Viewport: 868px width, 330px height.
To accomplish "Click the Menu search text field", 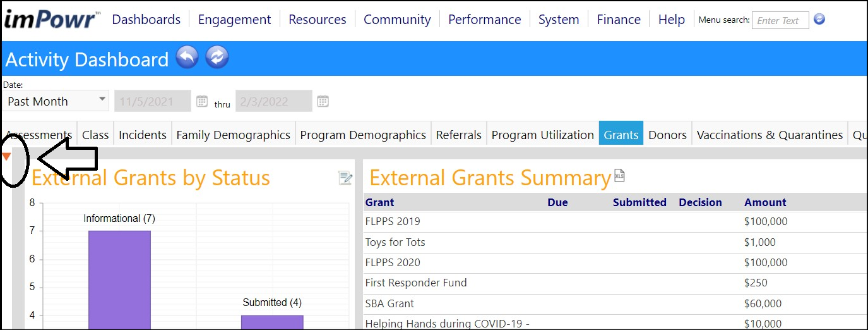I will point(780,20).
